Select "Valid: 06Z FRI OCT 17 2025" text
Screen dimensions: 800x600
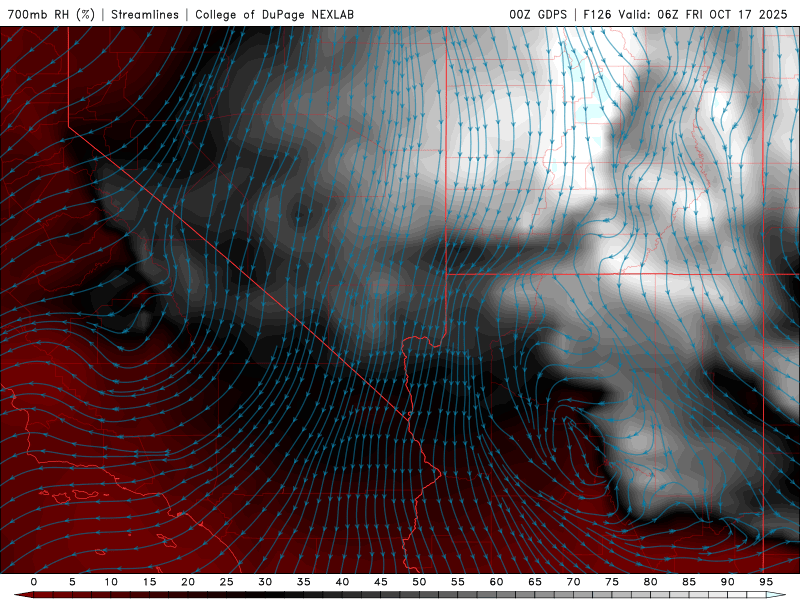pyautogui.click(x=703, y=14)
